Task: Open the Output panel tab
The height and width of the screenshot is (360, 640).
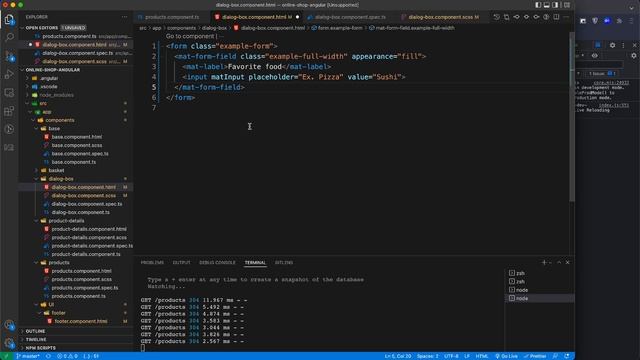Action: coord(182,262)
